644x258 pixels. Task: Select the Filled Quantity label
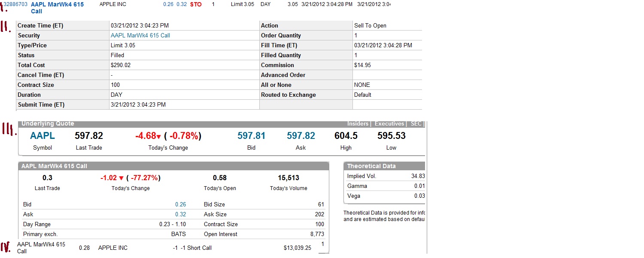pyautogui.click(x=281, y=55)
